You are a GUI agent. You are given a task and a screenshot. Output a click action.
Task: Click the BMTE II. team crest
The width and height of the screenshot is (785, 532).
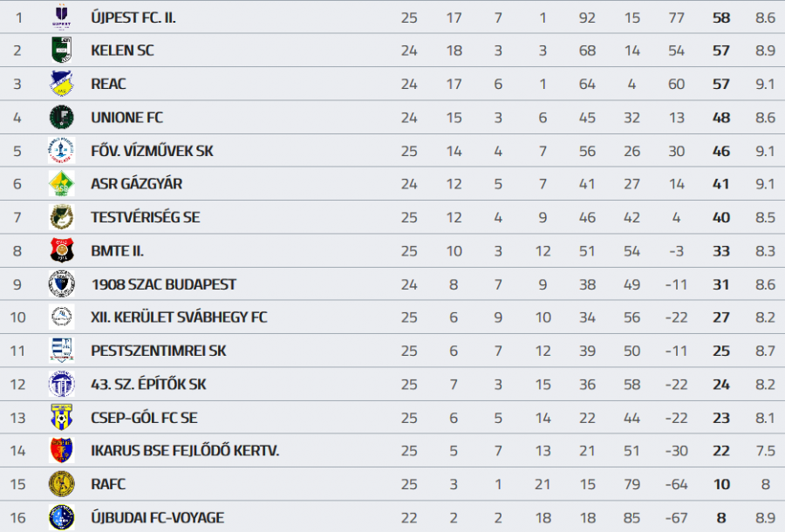pos(61,250)
